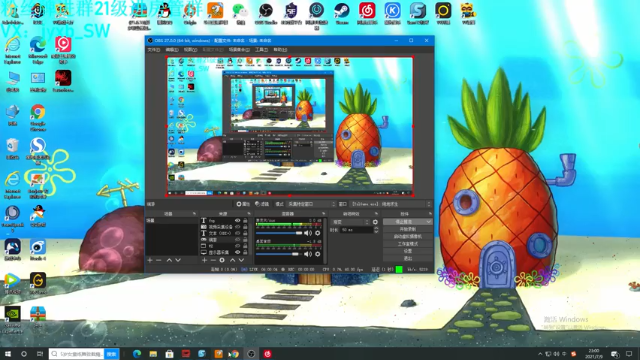Adjust the 麦克风/Aux volume slider

click(x=279, y=233)
